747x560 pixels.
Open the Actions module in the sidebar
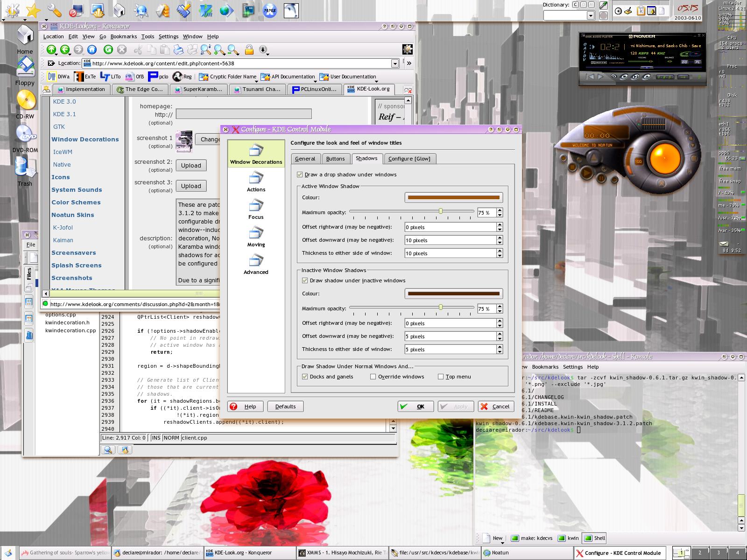[x=256, y=182]
